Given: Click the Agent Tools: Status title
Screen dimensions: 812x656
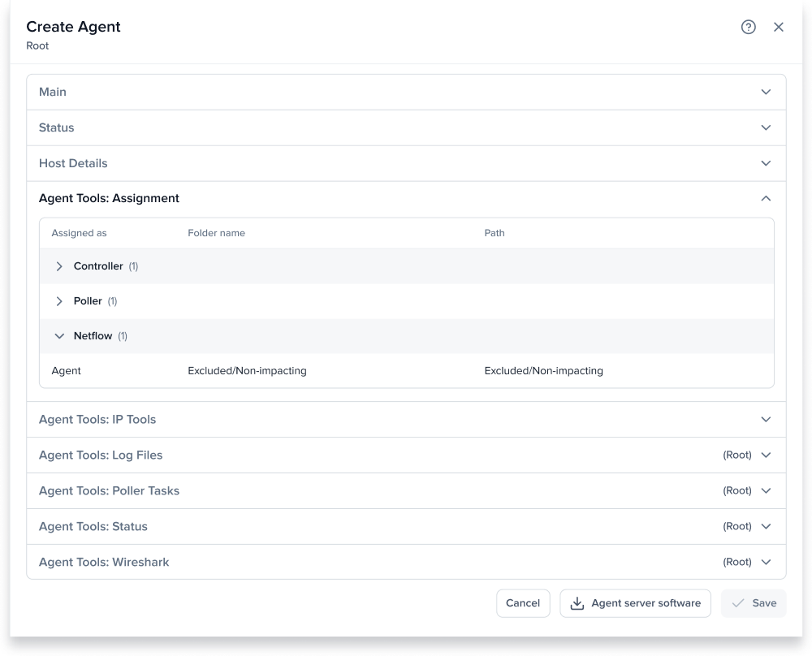Looking at the screenshot, I should [93, 527].
